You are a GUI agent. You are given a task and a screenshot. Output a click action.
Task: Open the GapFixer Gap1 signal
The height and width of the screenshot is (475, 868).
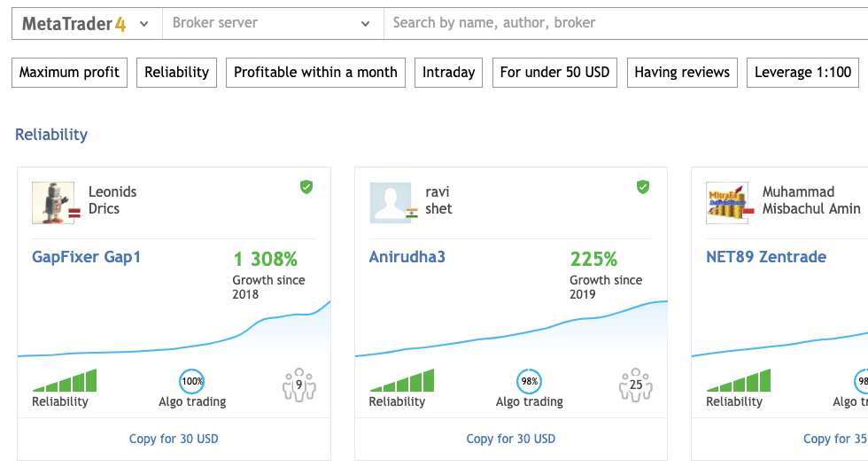tap(86, 257)
